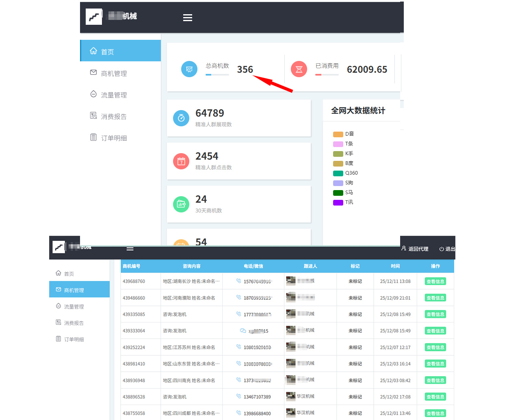Image resolution: width=522 pixels, height=420 pixels.
Task: Click the 时间 column header
Action: 395,266
